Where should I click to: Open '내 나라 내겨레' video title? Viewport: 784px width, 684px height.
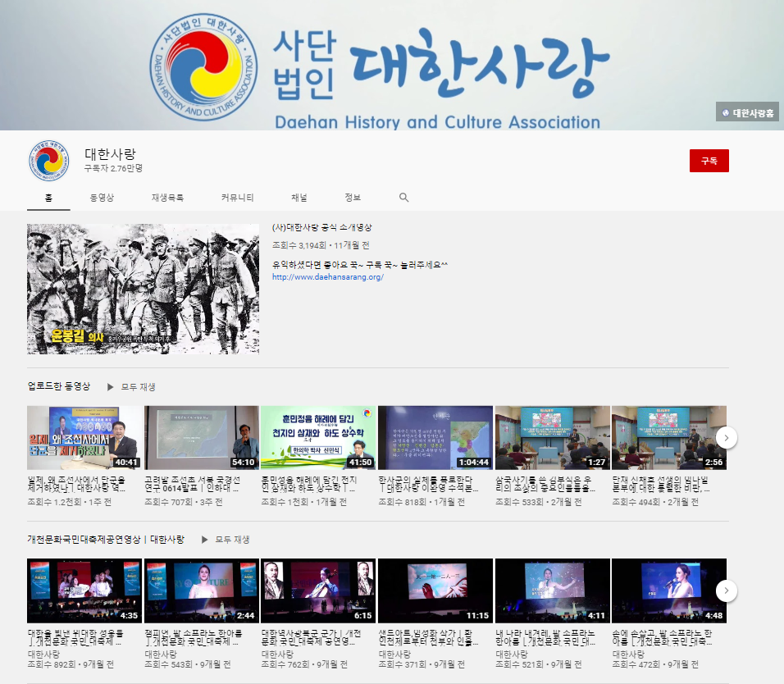pos(545,637)
